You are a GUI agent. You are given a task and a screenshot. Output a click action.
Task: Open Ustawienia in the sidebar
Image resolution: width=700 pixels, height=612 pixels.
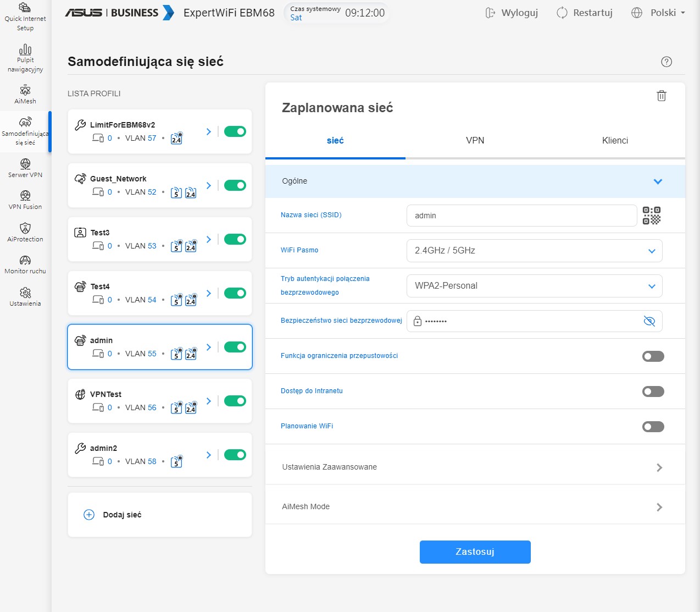pos(25,296)
